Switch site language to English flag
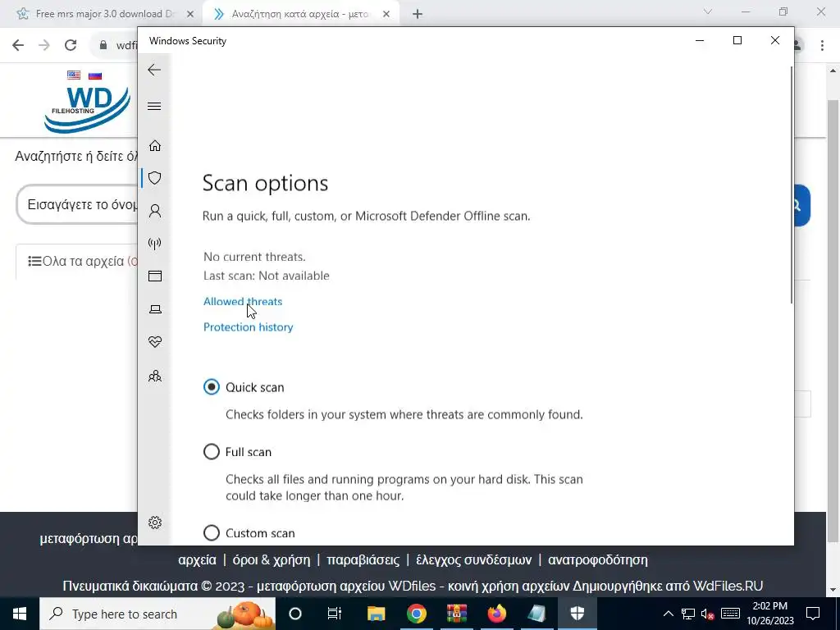Image resolution: width=840 pixels, height=630 pixels. pyautogui.click(x=74, y=75)
